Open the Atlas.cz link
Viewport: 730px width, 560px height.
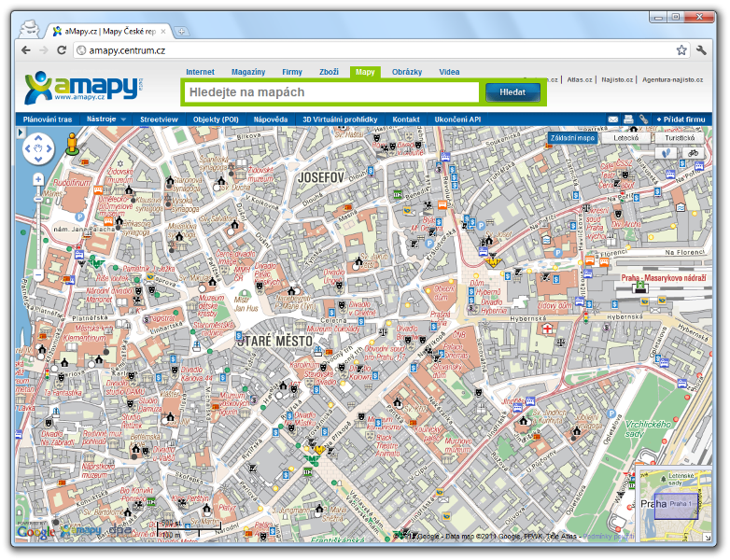tap(579, 79)
